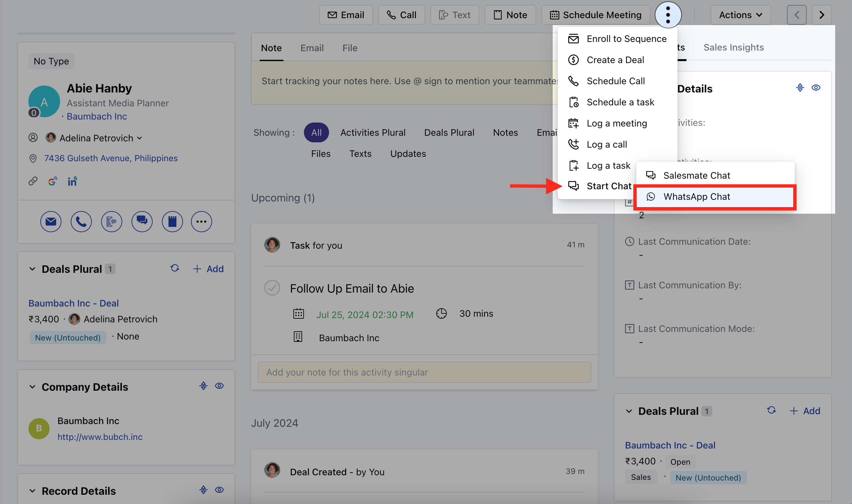852x504 pixels.
Task: Open the LinkedIn profile icon
Action: [72, 181]
